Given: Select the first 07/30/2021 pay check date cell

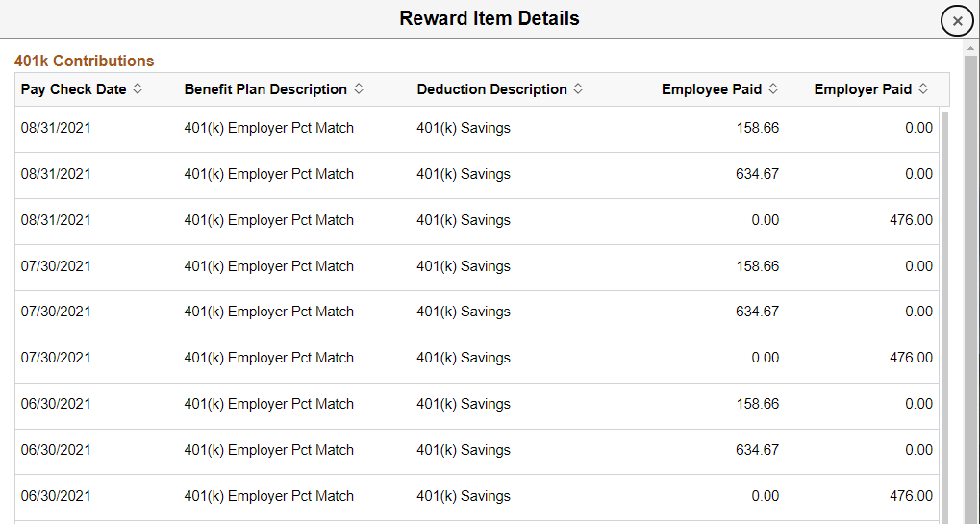Looking at the screenshot, I should pyautogui.click(x=56, y=266).
